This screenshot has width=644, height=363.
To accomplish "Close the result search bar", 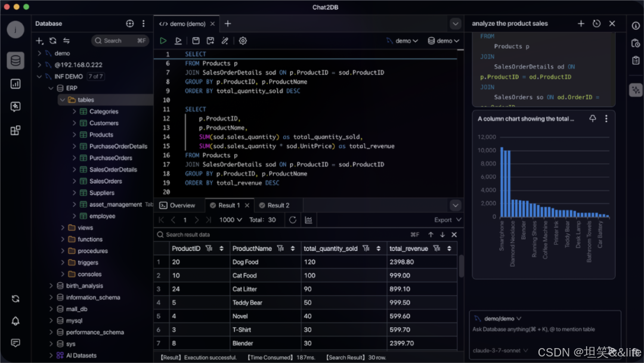I will point(454,234).
